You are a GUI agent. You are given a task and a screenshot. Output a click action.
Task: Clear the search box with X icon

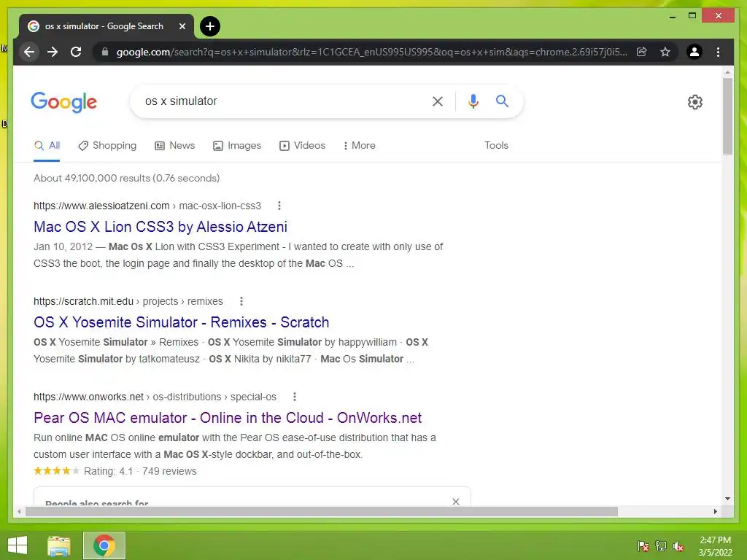438,101
